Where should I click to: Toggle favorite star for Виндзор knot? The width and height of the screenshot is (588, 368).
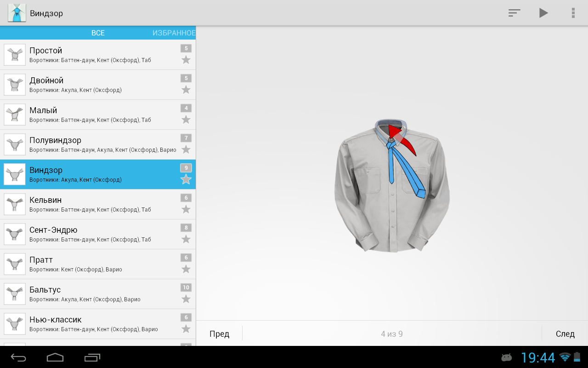(186, 179)
